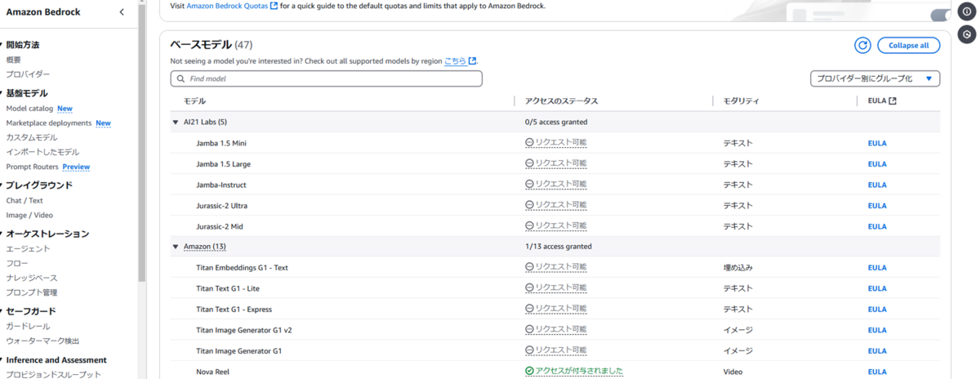Open the info circle icon on right edge
Image resolution: width=980 pixels, height=379 pixels.
click(967, 12)
